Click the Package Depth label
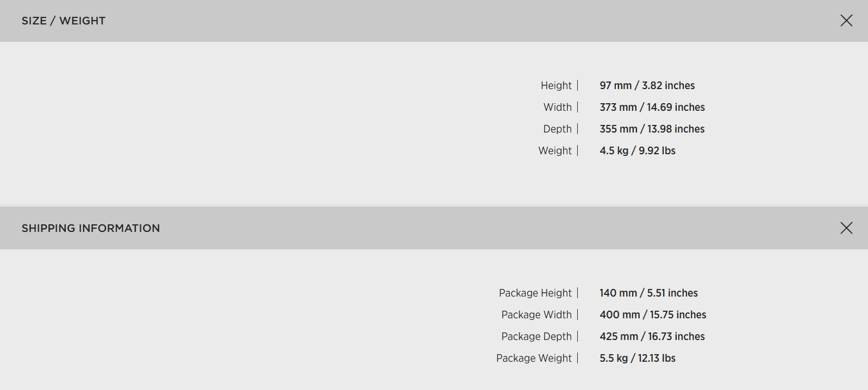Viewport: 868px width, 390px height. point(536,336)
